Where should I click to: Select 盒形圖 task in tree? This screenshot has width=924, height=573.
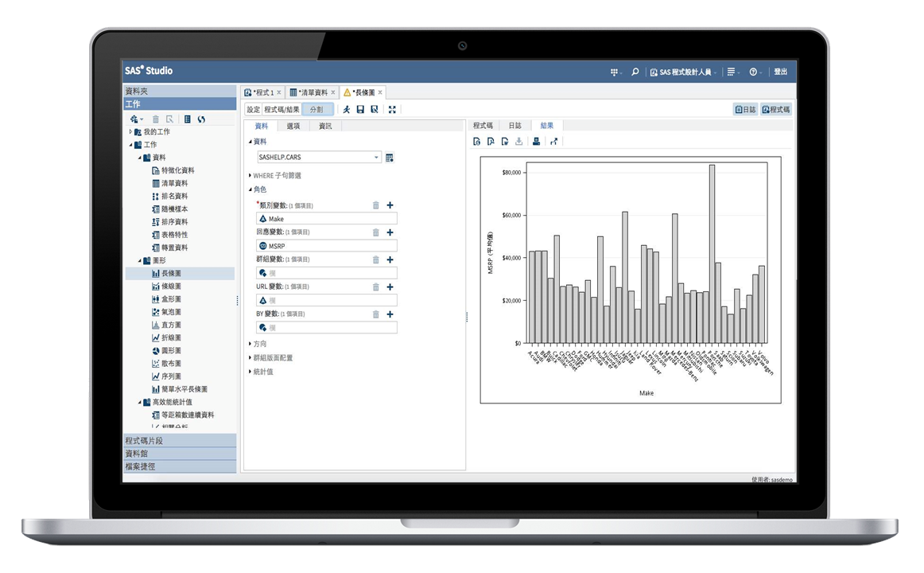[167, 299]
